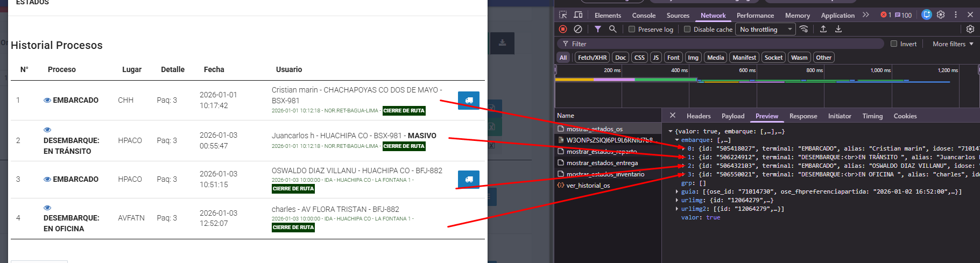Check the Disable cache option

point(687,30)
